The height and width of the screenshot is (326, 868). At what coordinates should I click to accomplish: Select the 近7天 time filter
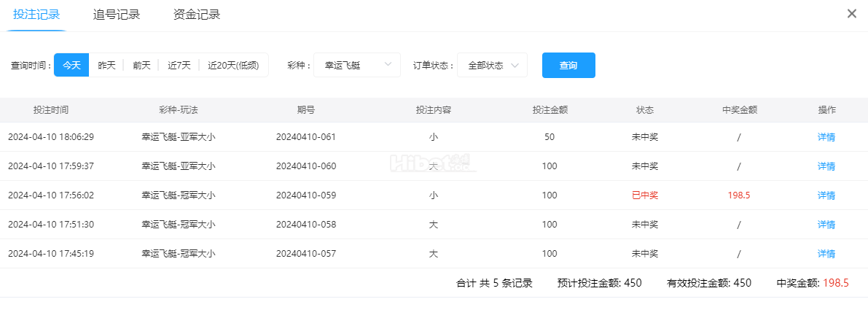[x=179, y=65]
